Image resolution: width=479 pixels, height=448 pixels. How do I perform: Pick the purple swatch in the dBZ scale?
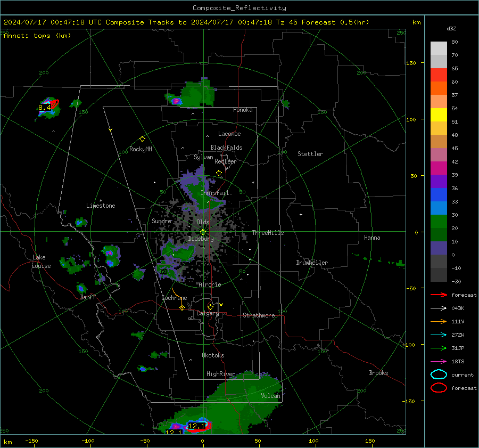tap(439, 181)
